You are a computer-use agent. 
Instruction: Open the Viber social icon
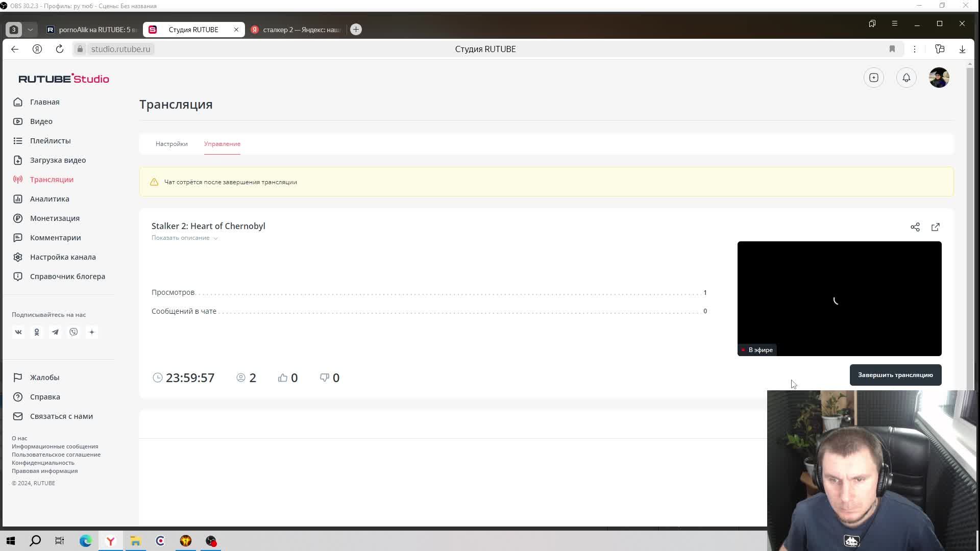coord(73,332)
